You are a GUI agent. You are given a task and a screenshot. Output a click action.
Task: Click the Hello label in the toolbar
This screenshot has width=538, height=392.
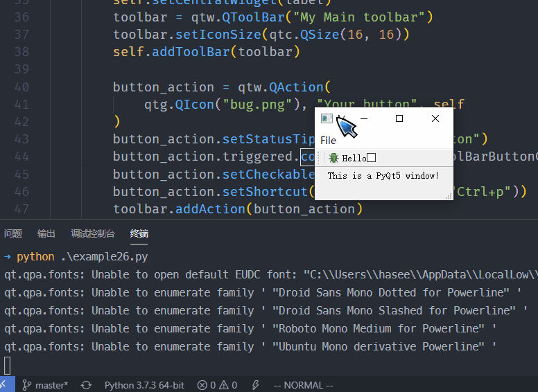tap(354, 159)
